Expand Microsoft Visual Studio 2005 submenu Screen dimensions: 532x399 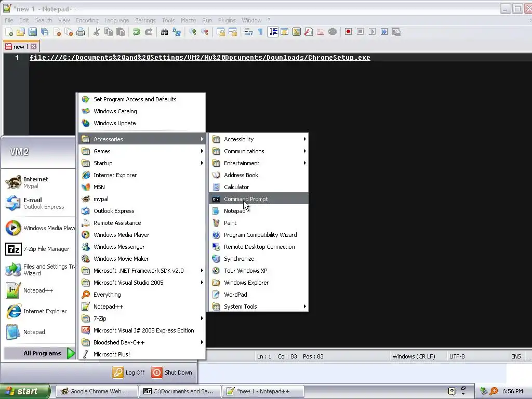(142, 283)
